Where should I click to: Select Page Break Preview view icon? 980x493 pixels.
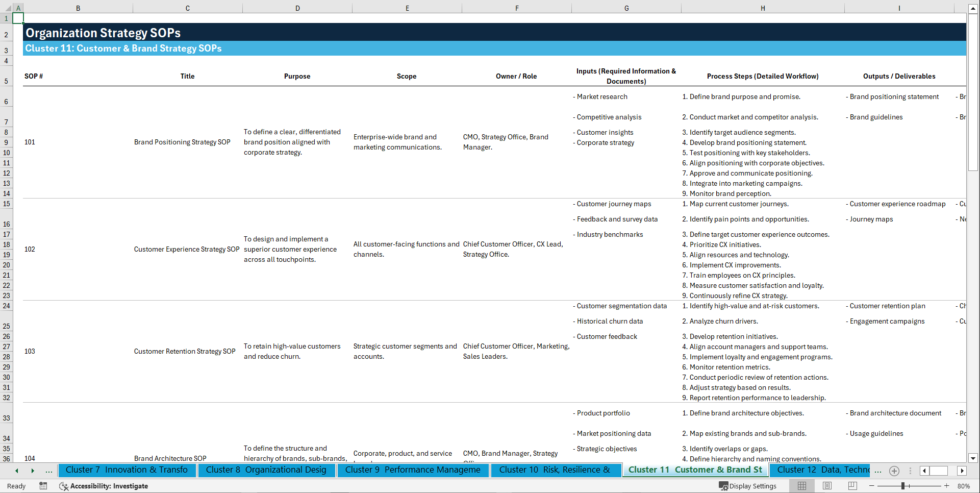tap(851, 486)
